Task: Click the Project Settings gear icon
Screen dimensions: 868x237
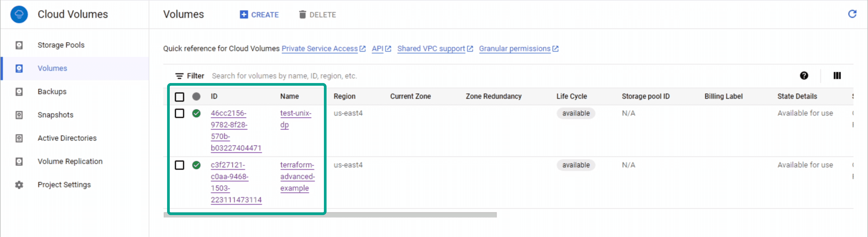Action: point(19,185)
